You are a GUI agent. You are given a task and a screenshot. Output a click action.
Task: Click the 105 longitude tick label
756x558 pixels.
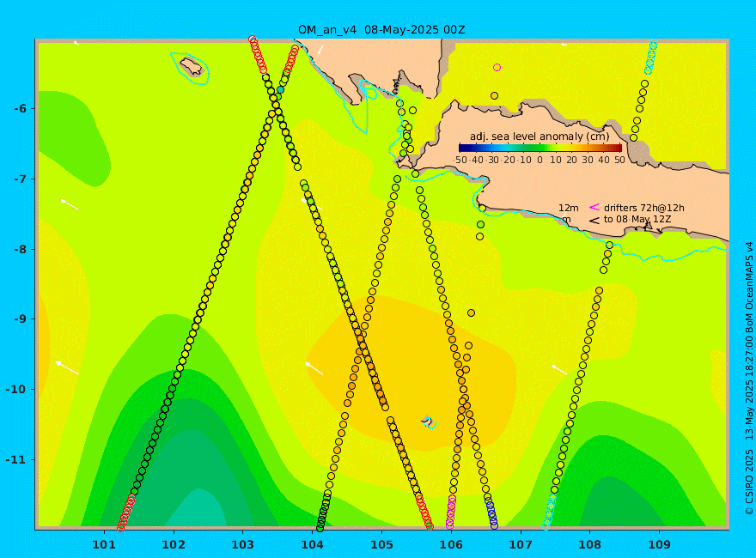pyautogui.click(x=381, y=544)
